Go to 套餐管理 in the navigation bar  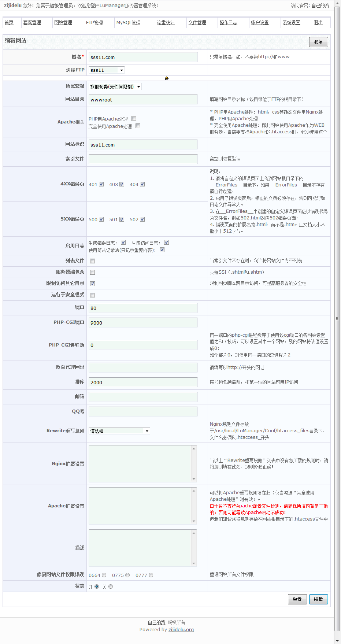(32, 23)
